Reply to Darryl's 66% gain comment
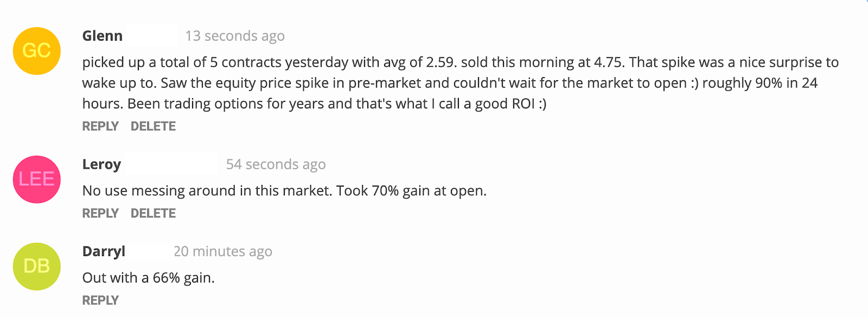The image size is (868, 319). 100,300
